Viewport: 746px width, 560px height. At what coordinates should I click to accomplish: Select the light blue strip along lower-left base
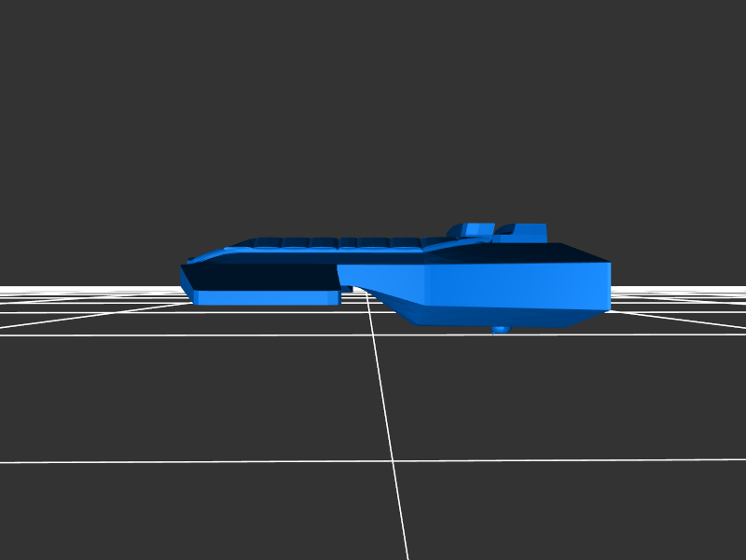click(266, 298)
